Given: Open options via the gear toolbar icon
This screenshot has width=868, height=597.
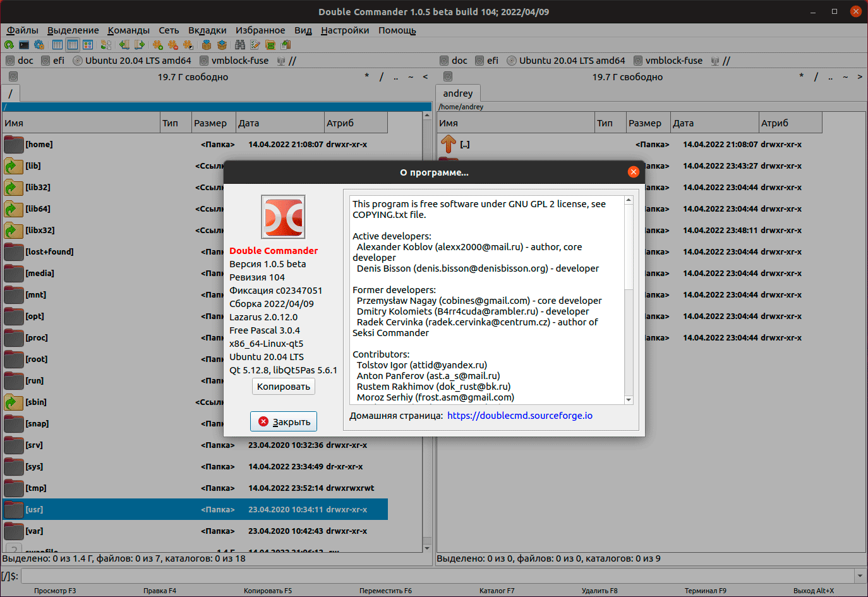Looking at the screenshot, I should click(39, 45).
